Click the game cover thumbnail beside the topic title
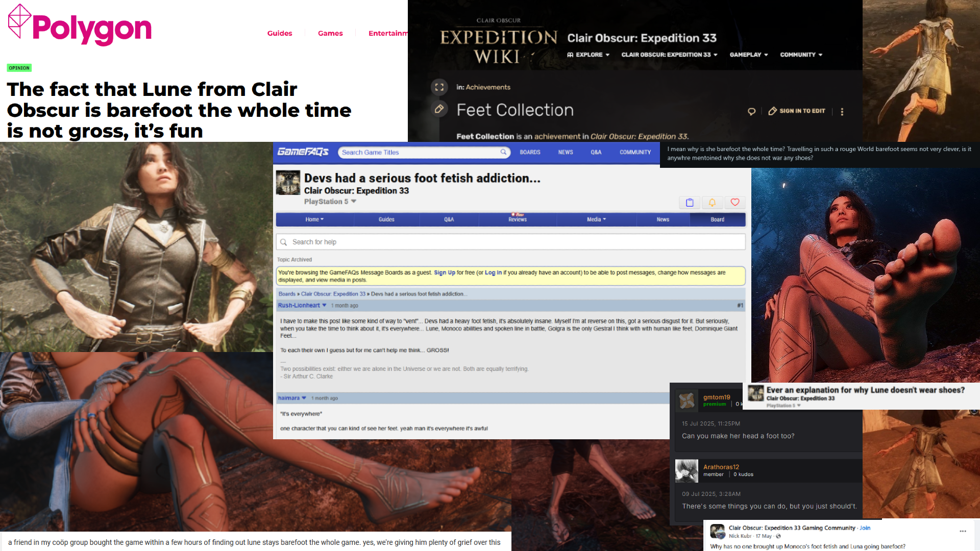980x551 pixels. click(288, 183)
